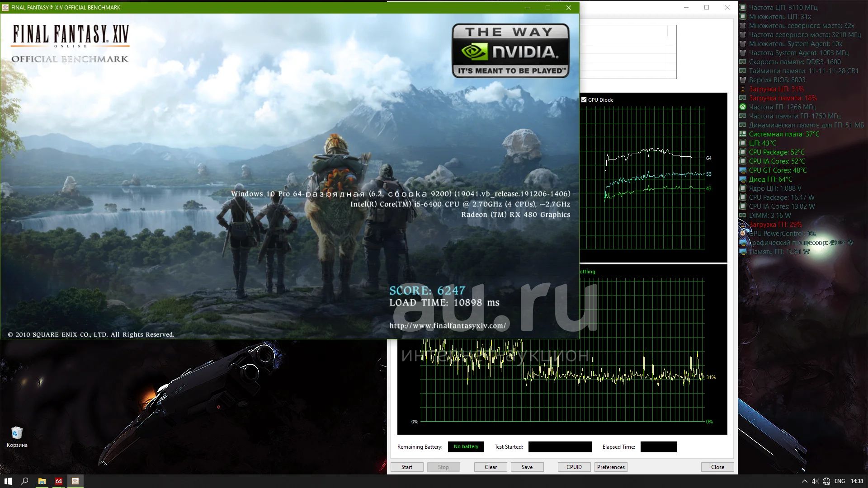Click the Radeon RX 480 Graphics text
The width and height of the screenshot is (868, 488).
tap(515, 215)
